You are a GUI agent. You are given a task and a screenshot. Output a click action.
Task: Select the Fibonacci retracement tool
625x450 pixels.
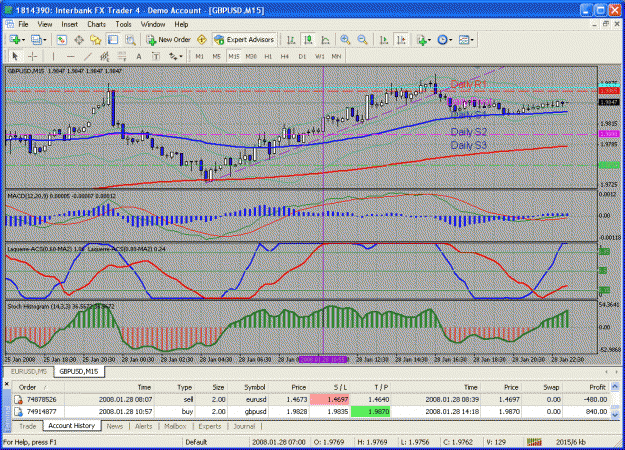click(x=122, y=57)
